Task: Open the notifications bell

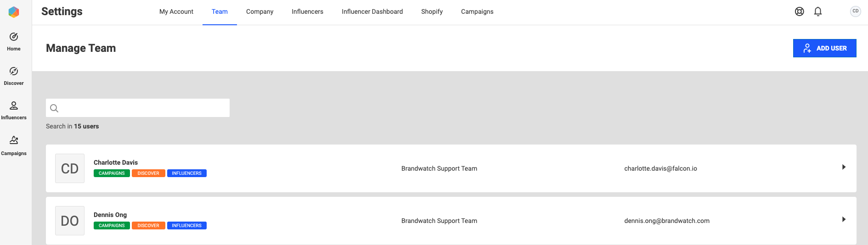Action: (x=818, y=11)
